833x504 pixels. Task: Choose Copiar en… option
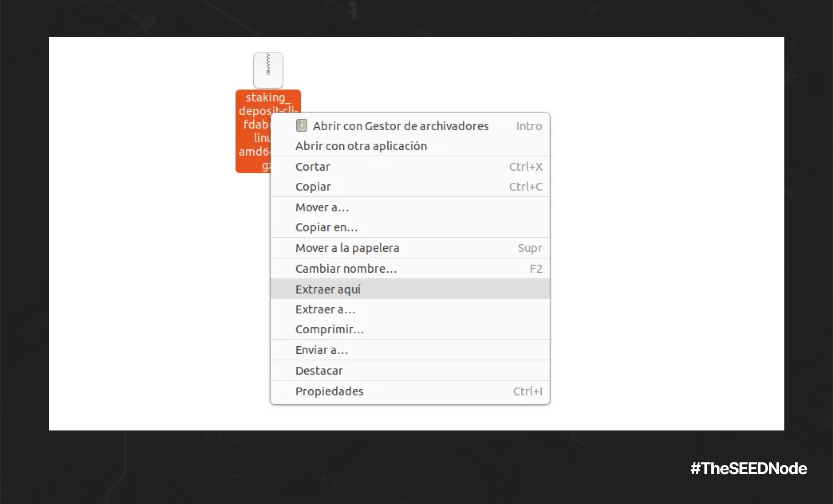(326, 227)
